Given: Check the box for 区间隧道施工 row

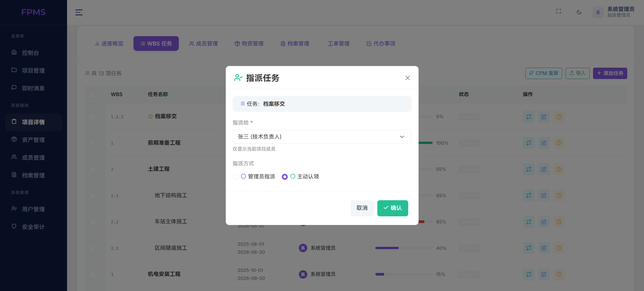Looking at the screenshot, I should (93, 248).
